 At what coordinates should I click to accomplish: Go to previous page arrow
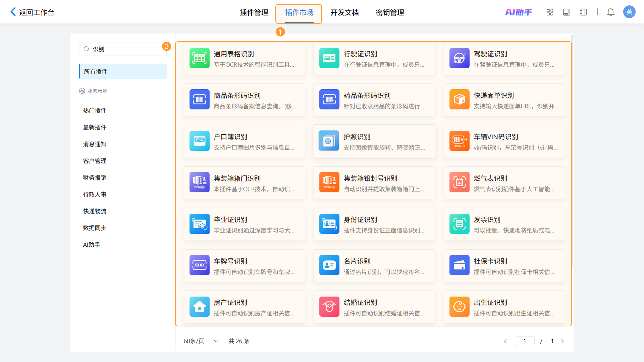click(505, 341)
